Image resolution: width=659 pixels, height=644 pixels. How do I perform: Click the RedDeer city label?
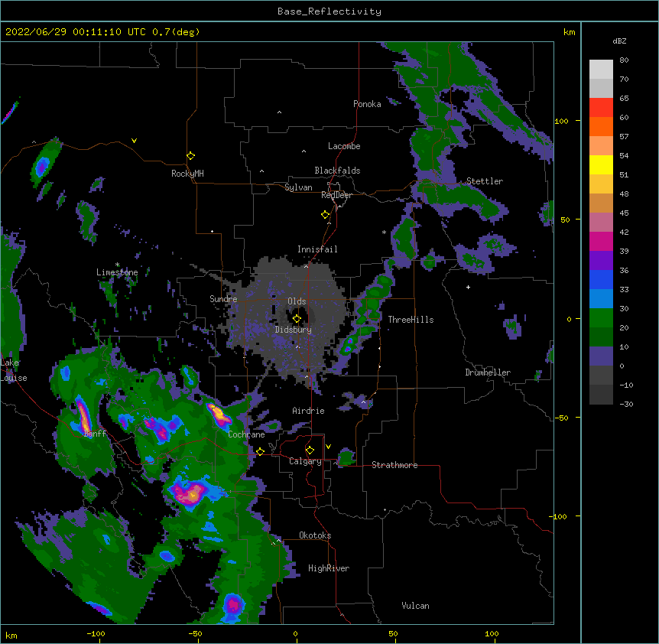pyautogui.click(x=336, y=195)
